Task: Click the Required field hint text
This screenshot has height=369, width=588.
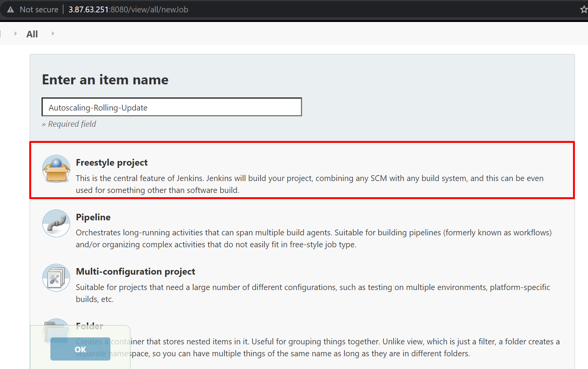Action: point(69,124)
